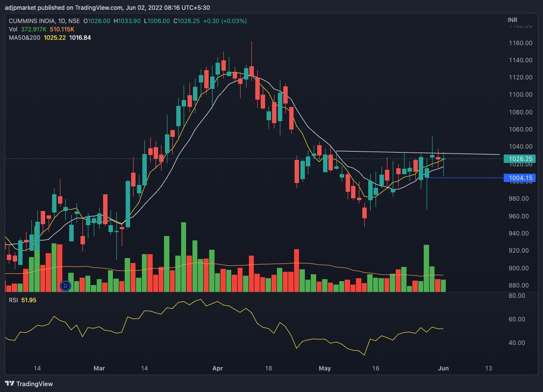This screenshot has height=392, width=543.
Task: Click the 16 date label on time axis
Action: pyautogui.click(x=376, y=368)
